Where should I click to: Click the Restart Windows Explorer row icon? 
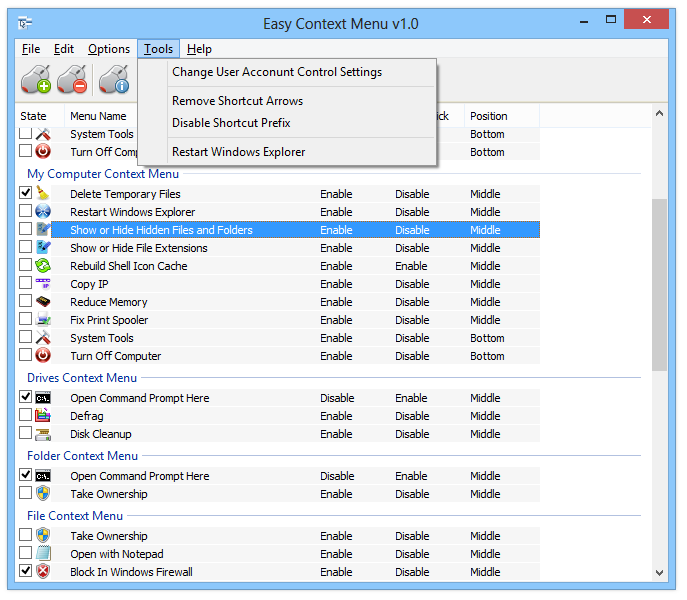tap(43, 211)
